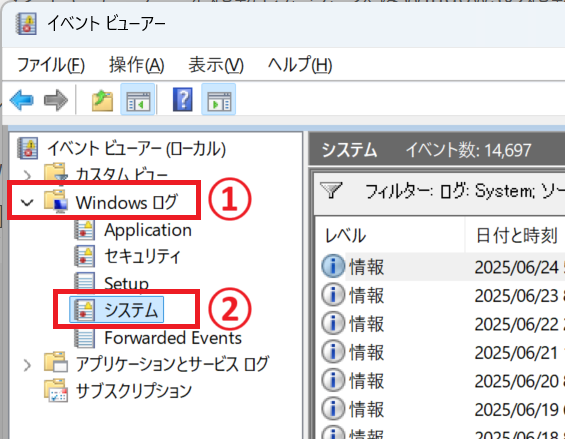Click the アプリケーションとサービス ログ folder icon
Screen dimensions: 565x439
click(56, 362)
